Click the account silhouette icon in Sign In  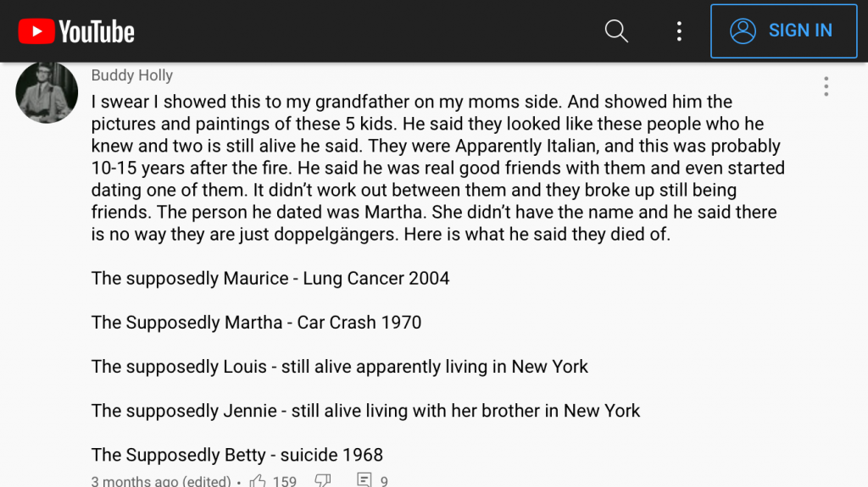pyautogui.click(x=743, y=31)
